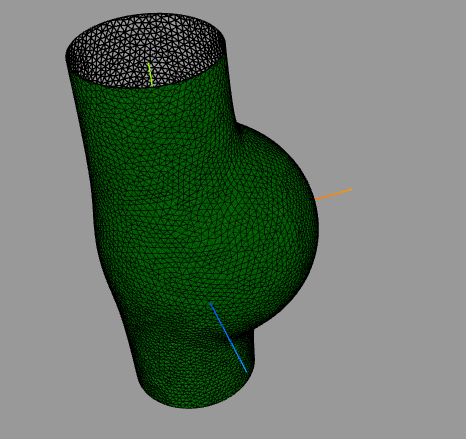This screenshot has width=466, height=439.
Task: Click the lower endpoint of the blue line
Action: (246, 371)
